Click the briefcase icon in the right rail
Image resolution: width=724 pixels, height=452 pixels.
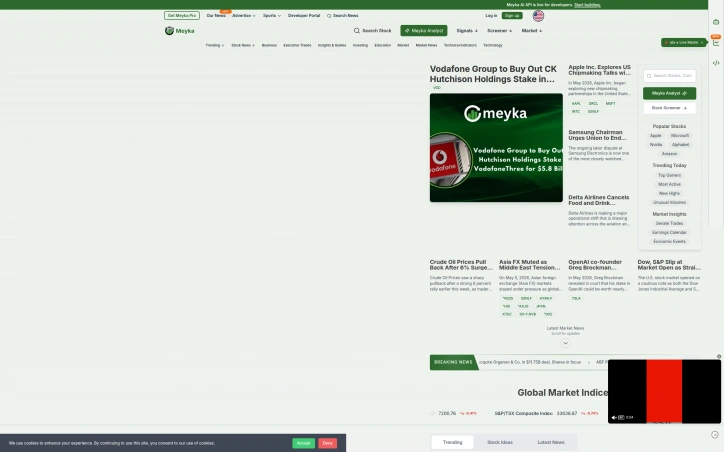[x=716, y=22]
